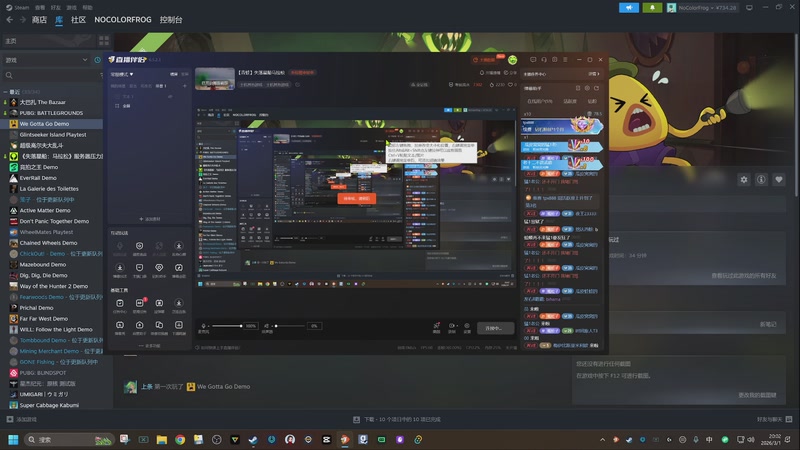Image resolution: width=800 pixels, height=450 pixels.
Task: Toggle Steam library grid view icon
Action: [x=104, y=40]
